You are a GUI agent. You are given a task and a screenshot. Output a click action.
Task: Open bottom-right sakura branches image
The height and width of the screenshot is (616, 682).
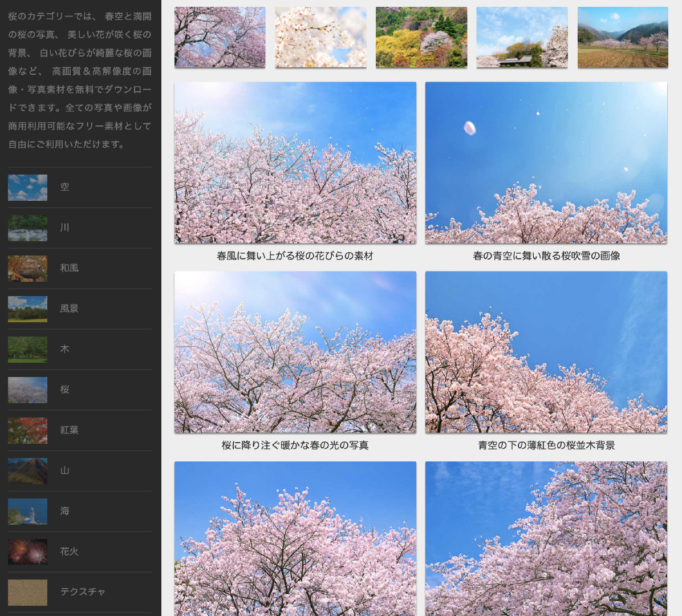(x=546, y=538)
